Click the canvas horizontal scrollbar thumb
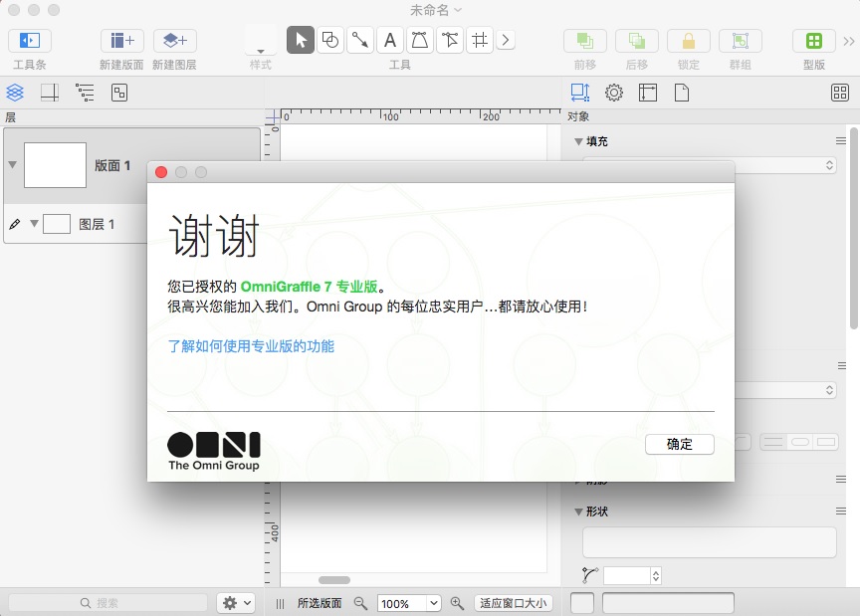Screen dimensions: 860x616 click(334, 580)
